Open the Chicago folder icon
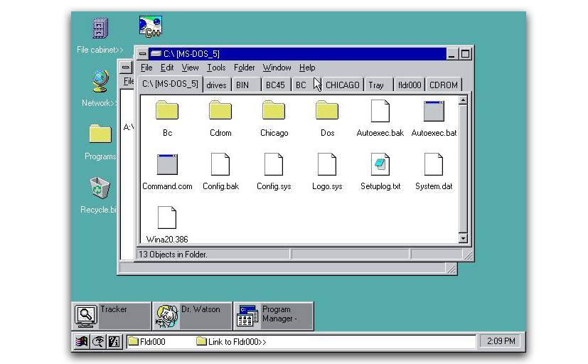The image size is (588, 364). pyautogui.click(x=274, y=111)
